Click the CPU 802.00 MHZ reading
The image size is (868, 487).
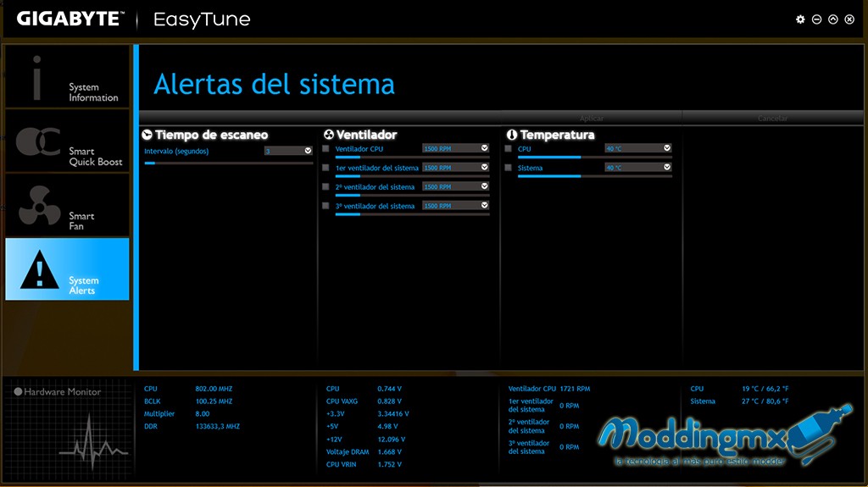188,389
